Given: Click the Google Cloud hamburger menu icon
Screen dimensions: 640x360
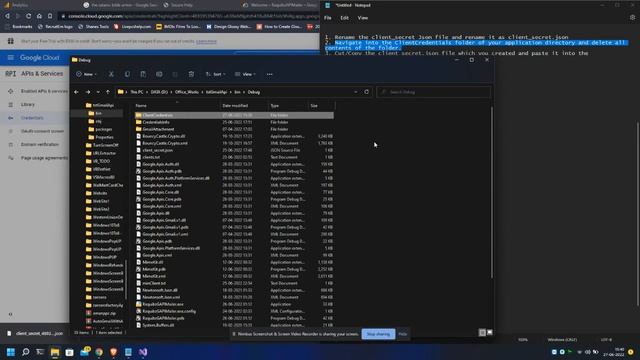Looking at the screenshot, I should pyautogui.click(x=11, y=58).
